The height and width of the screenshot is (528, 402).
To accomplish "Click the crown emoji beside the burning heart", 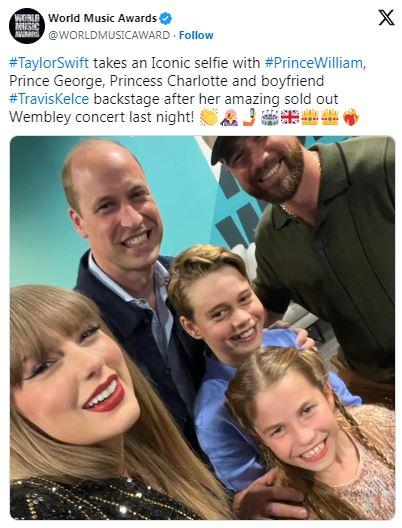I will [x=330, y=118].
